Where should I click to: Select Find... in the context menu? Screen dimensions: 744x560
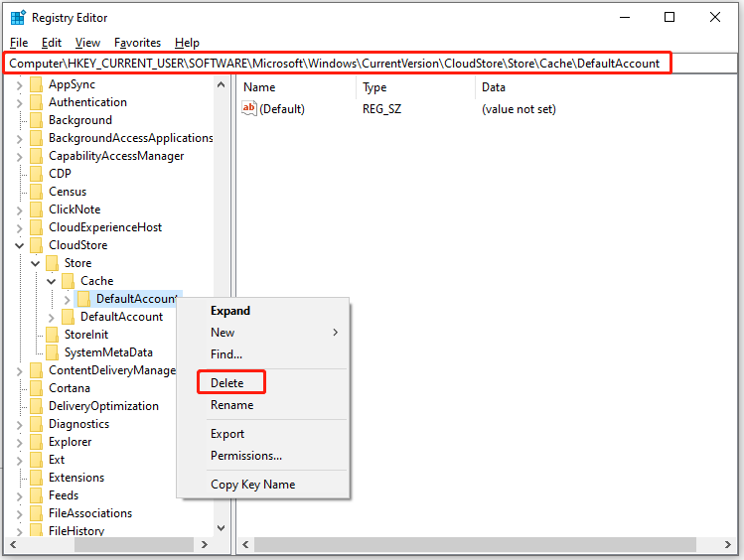pos(226,354)
